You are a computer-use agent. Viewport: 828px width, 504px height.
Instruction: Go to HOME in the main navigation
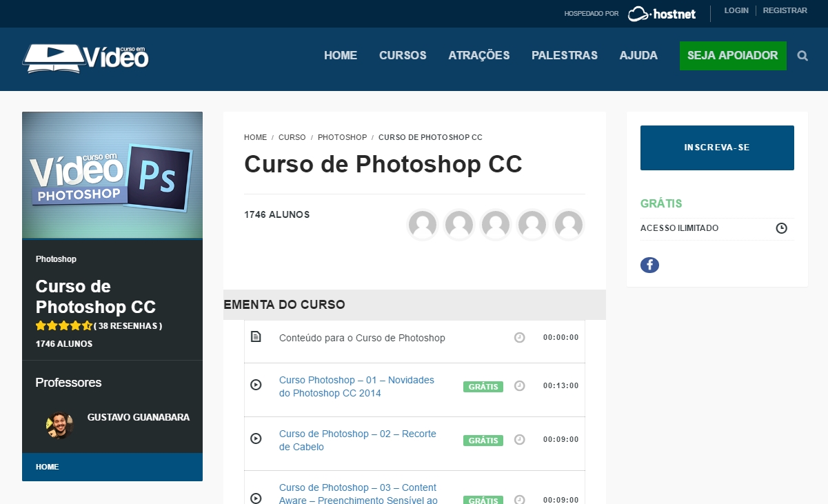(x=341, y=56)
